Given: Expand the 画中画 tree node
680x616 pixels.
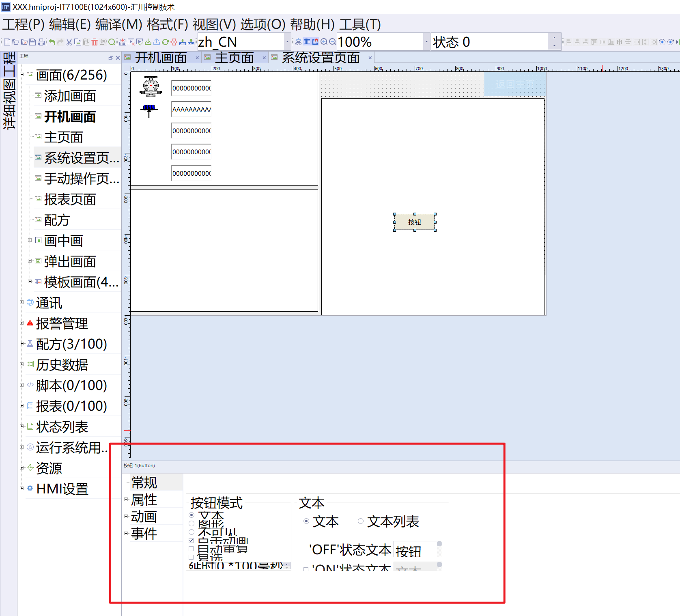Looking at the screenshot, I should tap(30, 240).
